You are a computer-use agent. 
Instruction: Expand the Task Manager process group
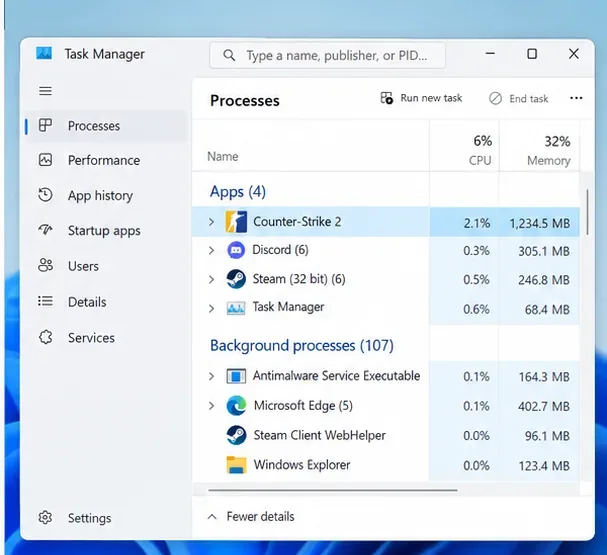click(x=211, y=308)
